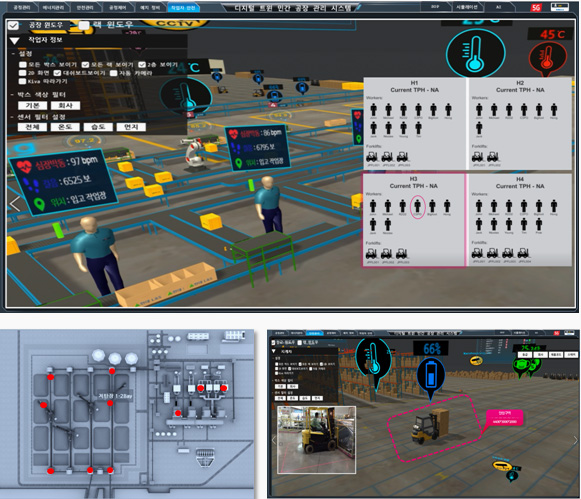This screenshot has height=499, width=581.
Task: Select the circled worker icon in H3 panel
Action: click(418, 207)
